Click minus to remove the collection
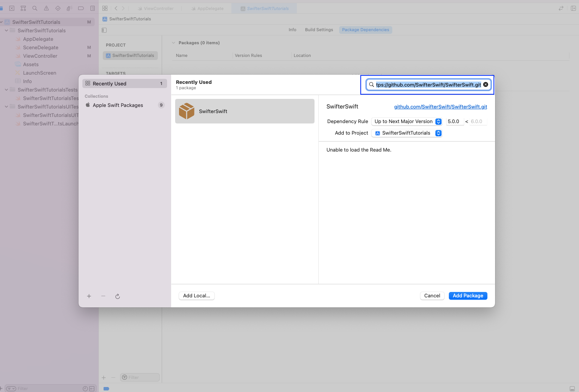Image resolution: width=579 pixels, height=392 pixels. [x=103, y=296]
